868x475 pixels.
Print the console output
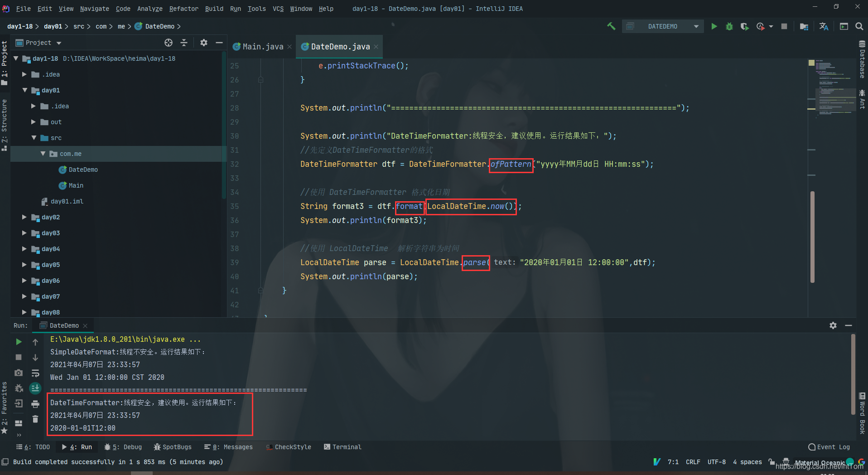[x=35, y=404]
